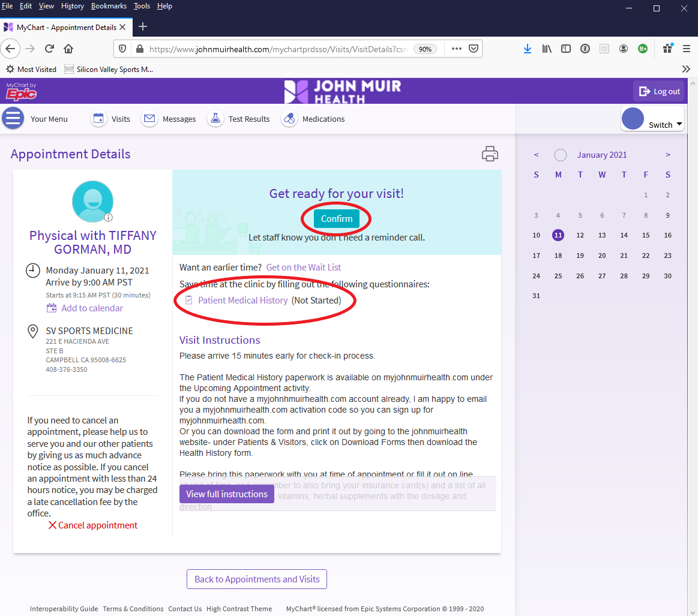Open Firefox account icon
The width and height of the screenshot is (698, 616).
pos(624,49)
